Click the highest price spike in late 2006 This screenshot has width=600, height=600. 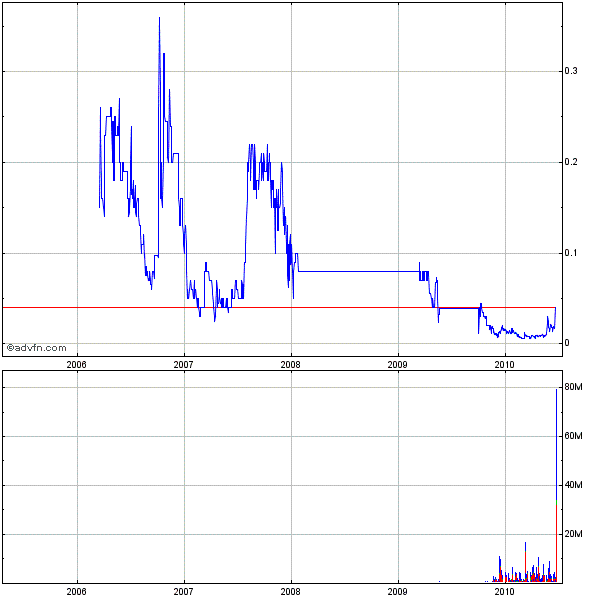tap(159, 20)
